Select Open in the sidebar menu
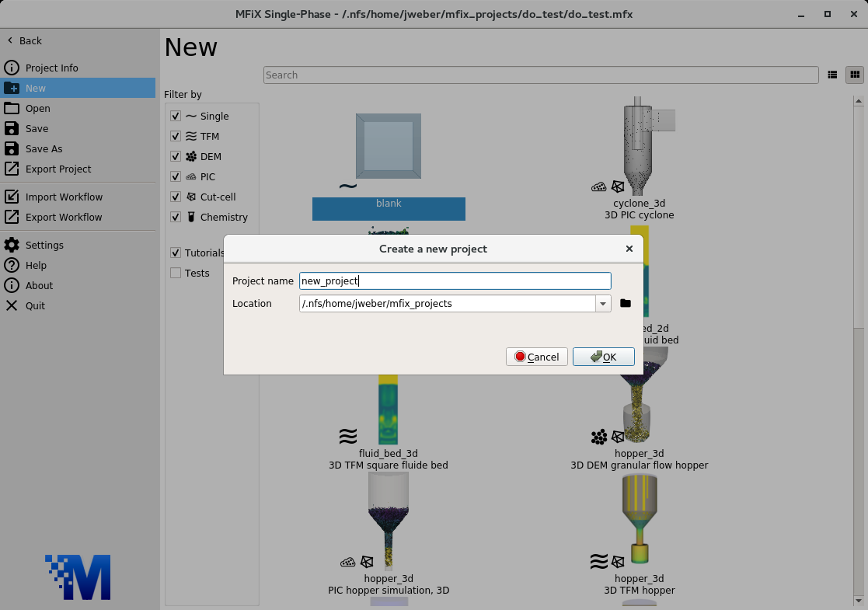 [37, 108]
